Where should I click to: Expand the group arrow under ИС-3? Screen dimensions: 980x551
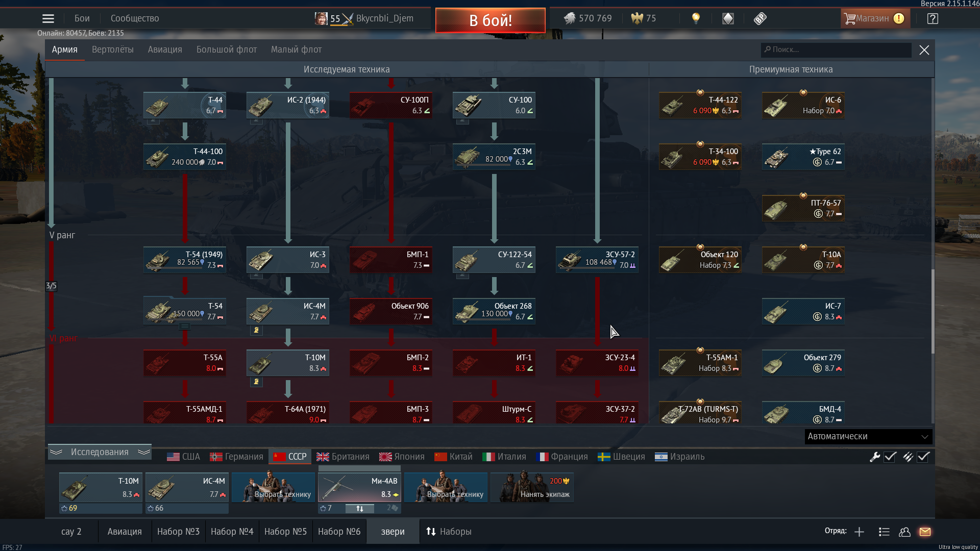click(x=256, y=276)
